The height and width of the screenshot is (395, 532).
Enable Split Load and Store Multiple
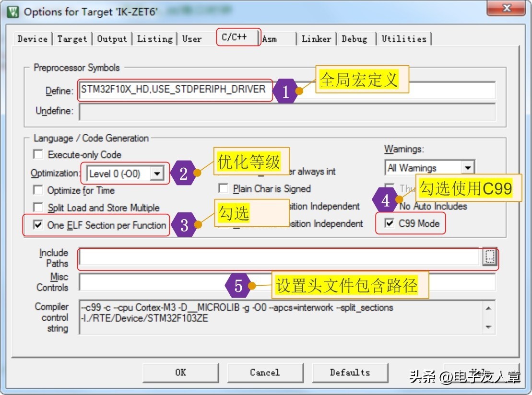coord(37,208)
